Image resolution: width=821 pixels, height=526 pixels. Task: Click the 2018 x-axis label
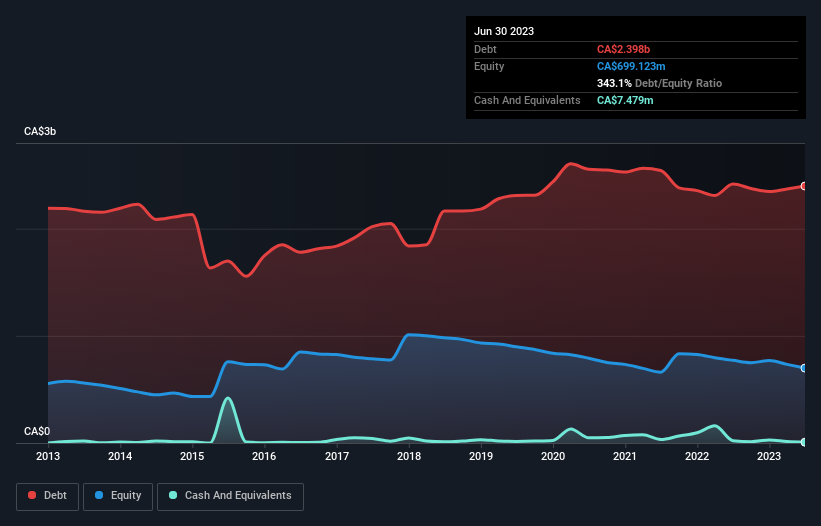click(x=409, y=456)
